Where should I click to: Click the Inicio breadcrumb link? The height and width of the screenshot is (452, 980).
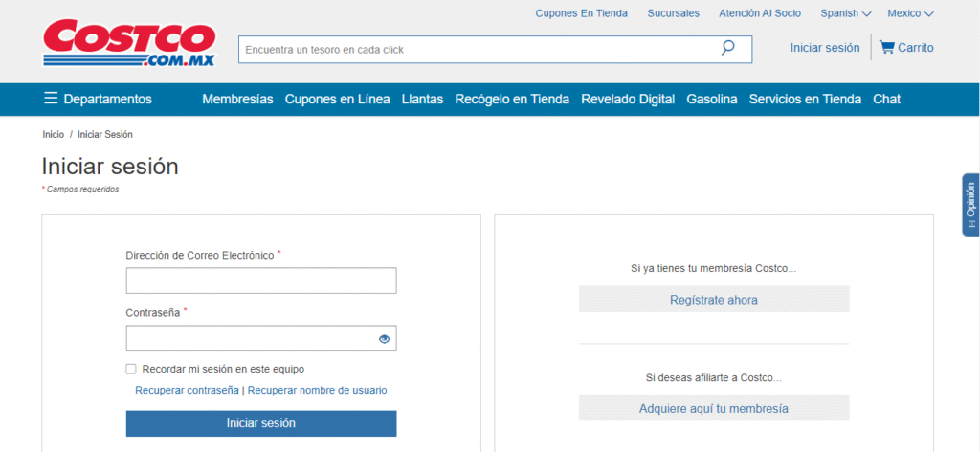point(53,135)
